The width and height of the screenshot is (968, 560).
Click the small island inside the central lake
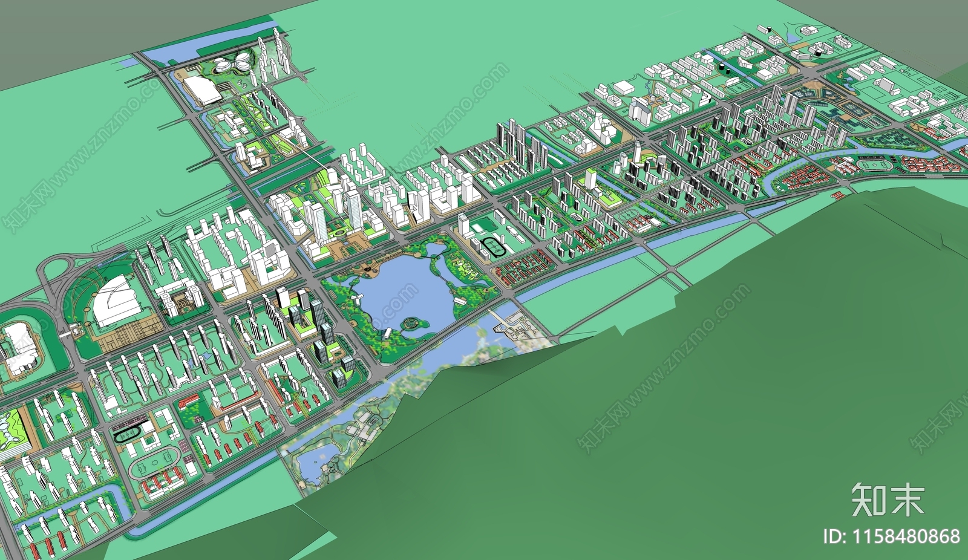coord(414,325)
